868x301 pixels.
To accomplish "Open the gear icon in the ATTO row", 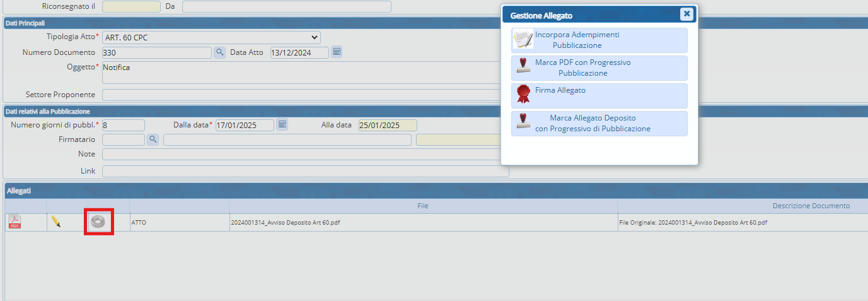I will (x=98, y=221).
